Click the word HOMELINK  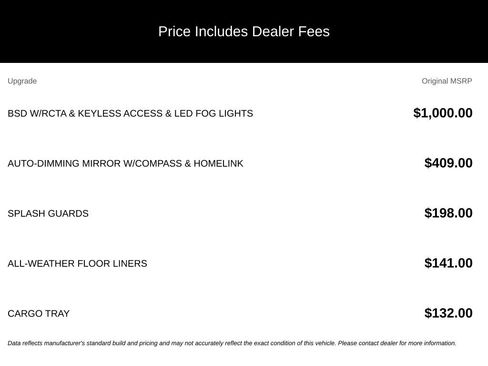[218, 163]
